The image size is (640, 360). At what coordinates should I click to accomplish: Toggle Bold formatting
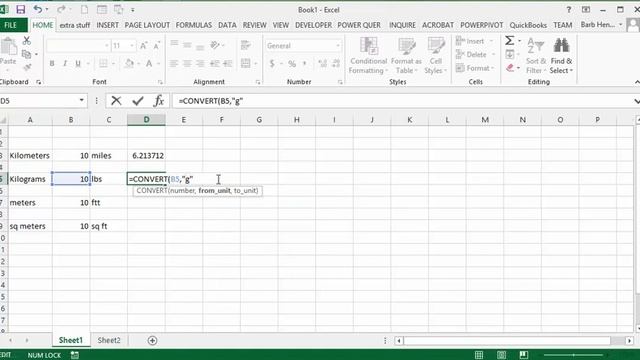(52, 63)
